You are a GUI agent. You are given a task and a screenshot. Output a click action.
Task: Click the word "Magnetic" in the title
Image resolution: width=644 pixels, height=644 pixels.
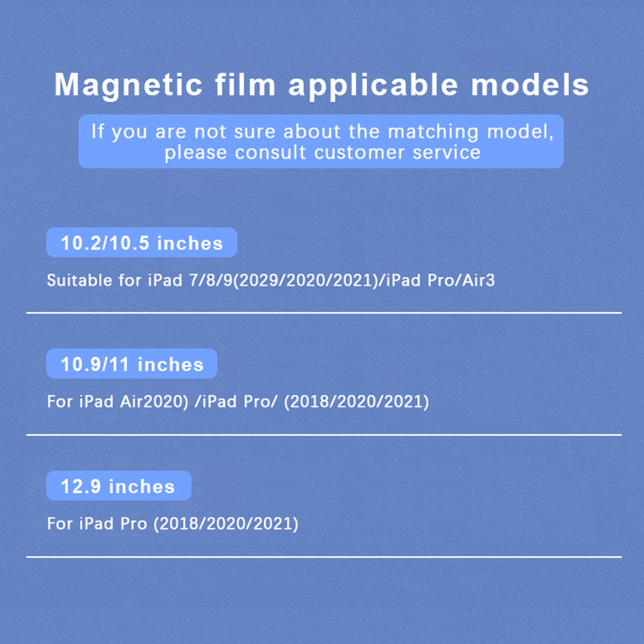pos(128,85)
